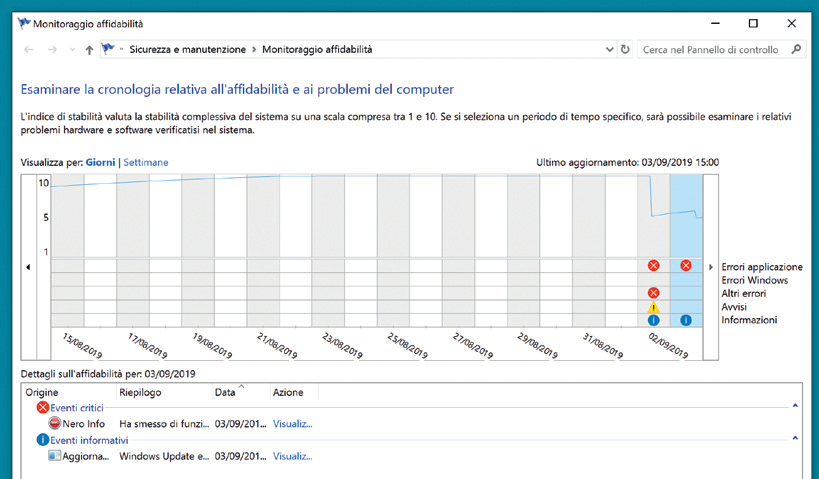Viewport: 819px width, 479px height.
Task: Click the search magnifier icon
Action: coord(796,49)
